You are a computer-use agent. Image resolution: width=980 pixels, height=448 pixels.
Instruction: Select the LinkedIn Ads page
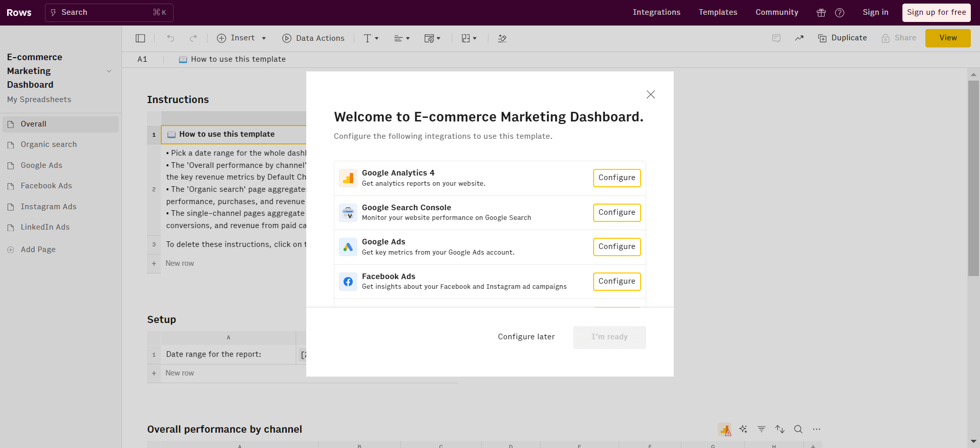(x=61, y=228)
